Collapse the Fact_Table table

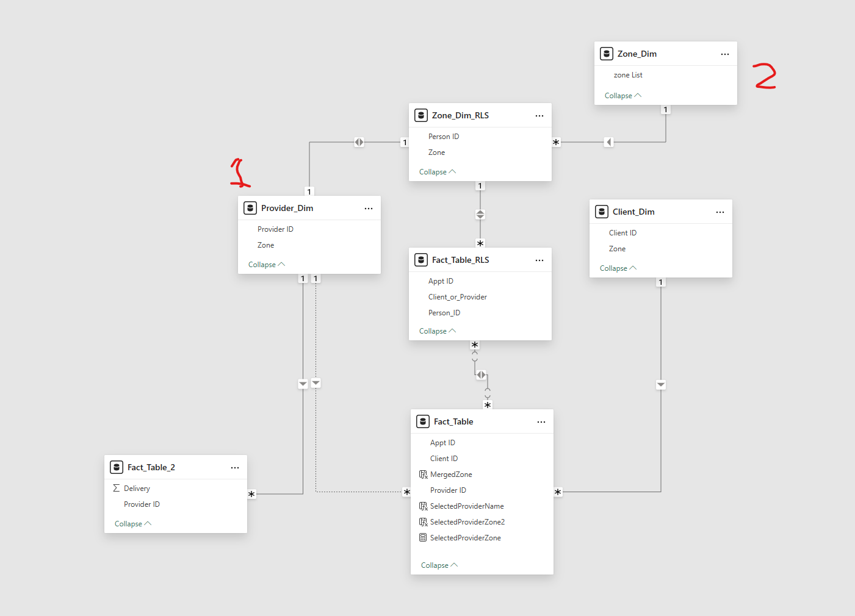point(439,565)
